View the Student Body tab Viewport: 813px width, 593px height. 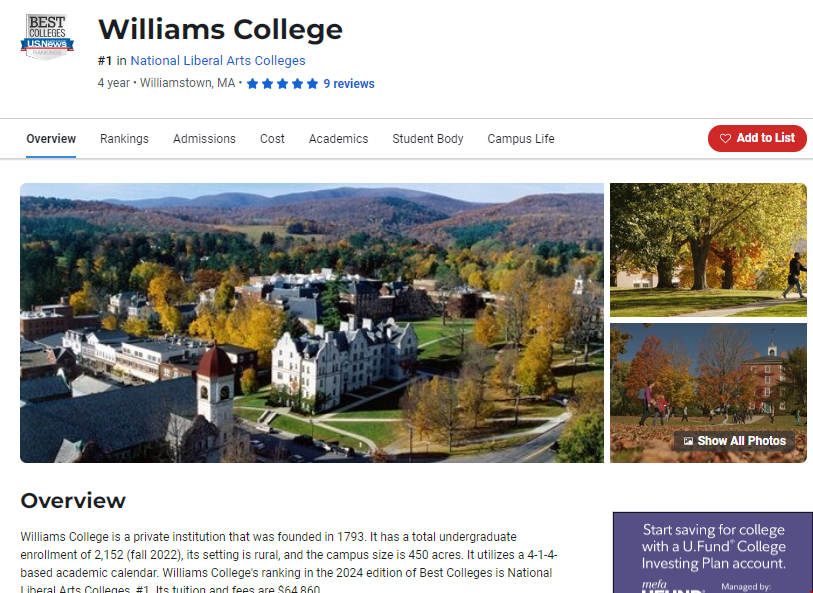(x=428, y=139)
